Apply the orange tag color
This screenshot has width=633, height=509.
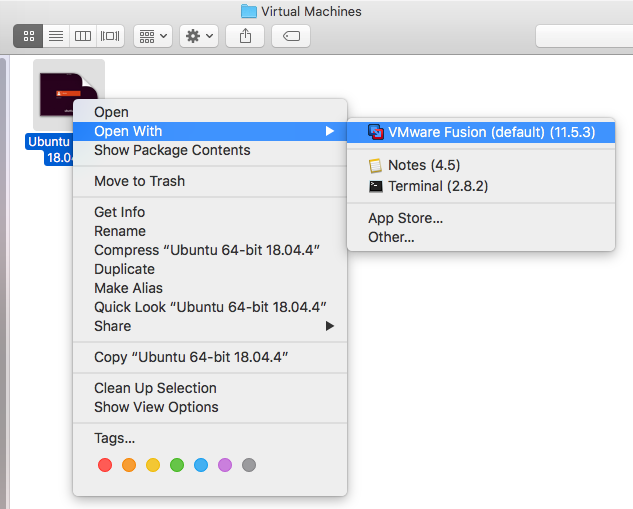click(x=129, y=465)
